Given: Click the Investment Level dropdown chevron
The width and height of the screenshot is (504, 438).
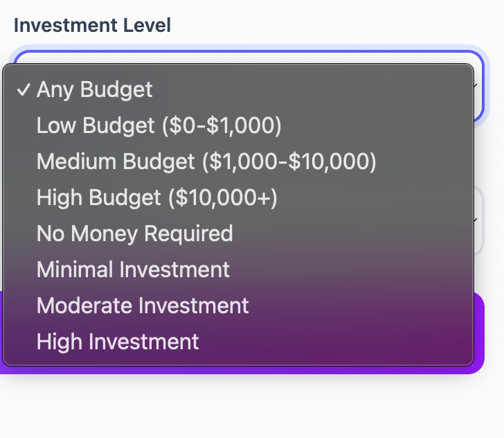Looking at the screenshot, I should click(477, 85).
